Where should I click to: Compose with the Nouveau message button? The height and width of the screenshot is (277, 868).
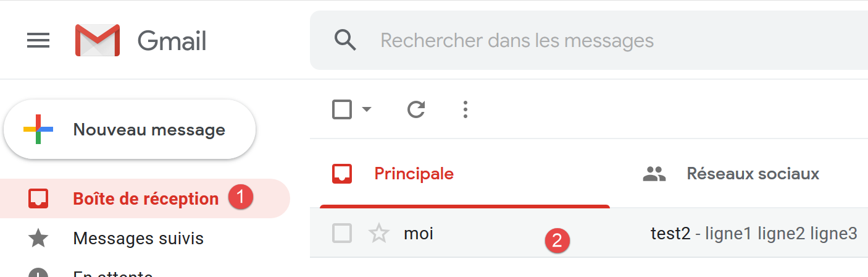coord(130,130)
